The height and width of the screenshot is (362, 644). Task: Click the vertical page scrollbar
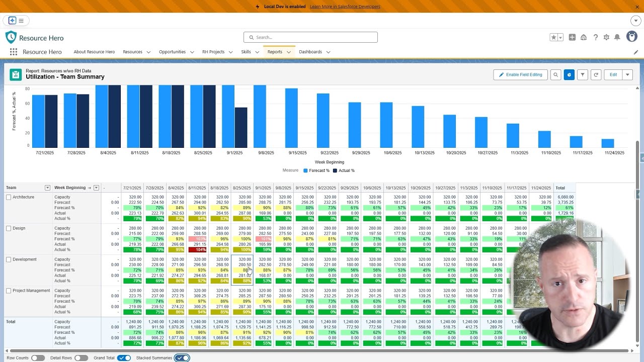tap(638, 241)
